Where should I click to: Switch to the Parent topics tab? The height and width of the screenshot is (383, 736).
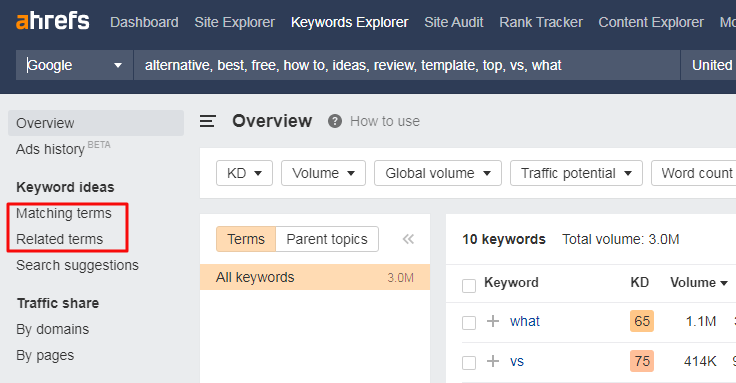(x=327, y=239)
